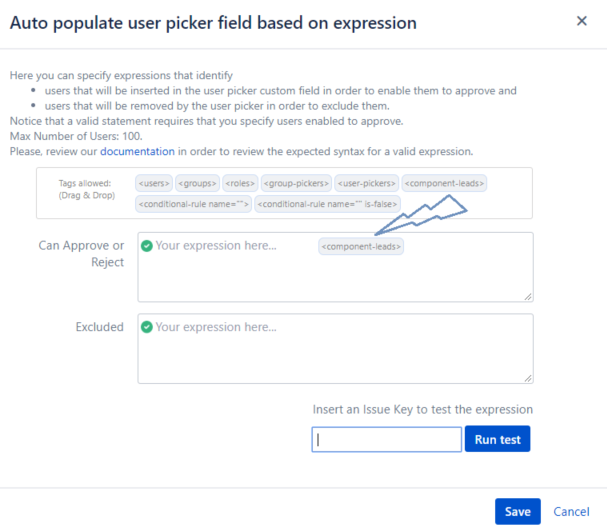Click the dragged <component-leads> chip in expression box
The width and height of the screenshot is (607, 532).
click(x=361, y=246)
